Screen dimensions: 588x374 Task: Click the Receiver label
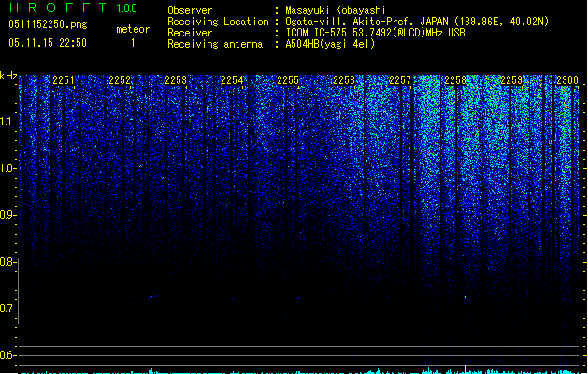[x=190, y=33]
